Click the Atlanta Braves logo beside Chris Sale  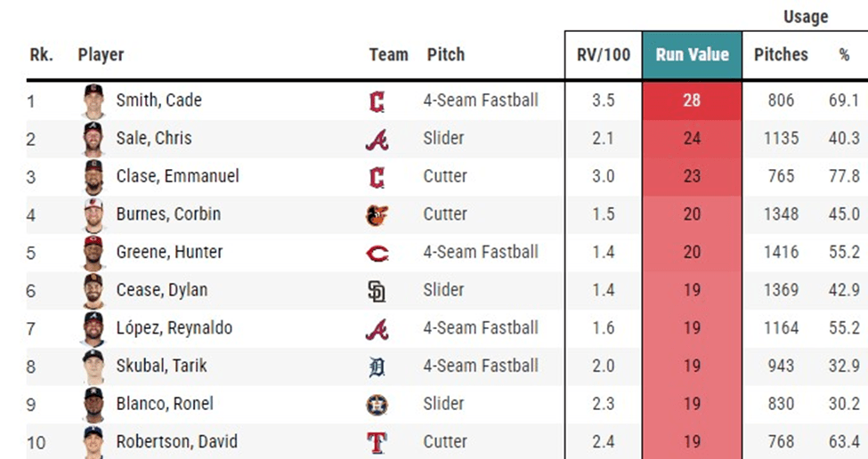click(x=377, y=140)
